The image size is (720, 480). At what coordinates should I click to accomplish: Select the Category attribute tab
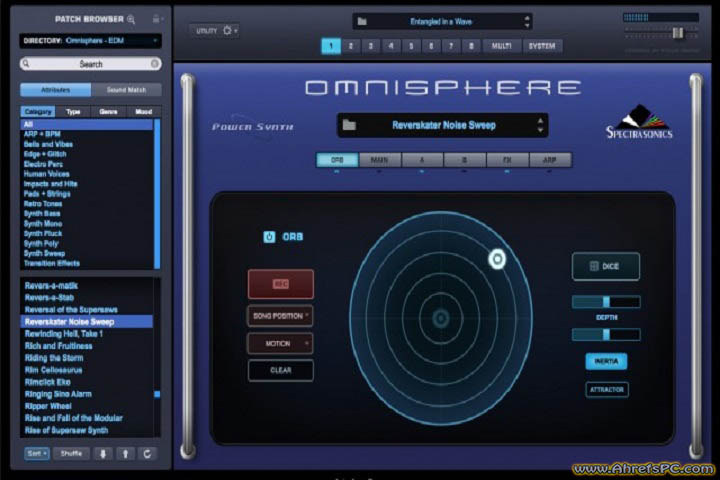38,112
